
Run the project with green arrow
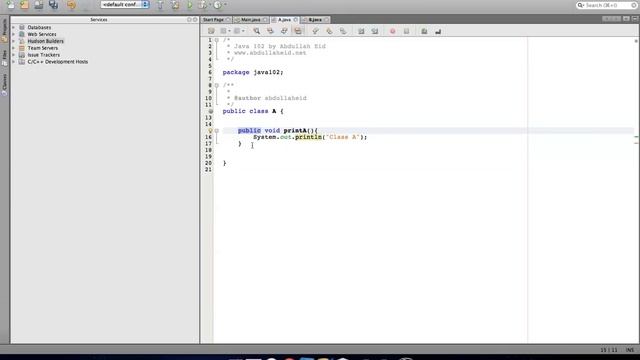tap(190, 5)
